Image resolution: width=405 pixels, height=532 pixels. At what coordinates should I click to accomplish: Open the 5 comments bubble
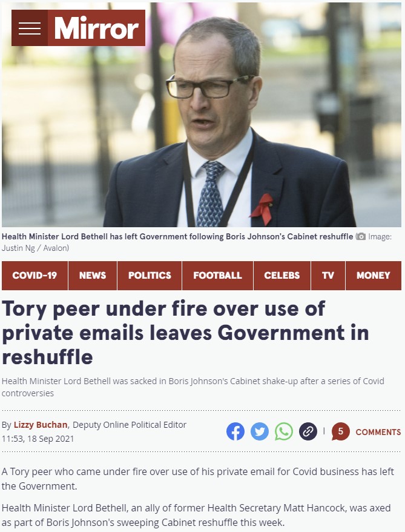[341, 431]
